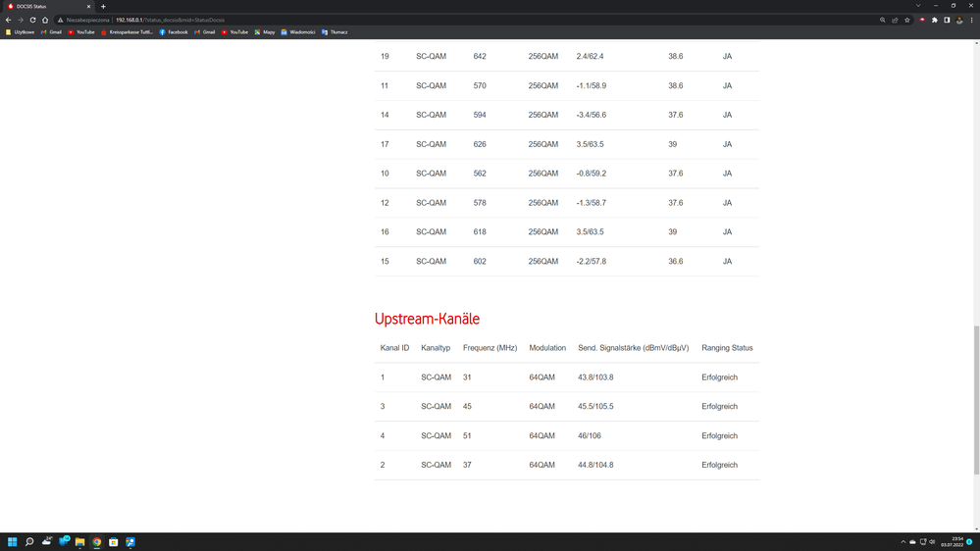The height and width of the screenshot is (551, 980).
Task: Click the Send. Signalstärke column header
Action: tap(633, 348)
